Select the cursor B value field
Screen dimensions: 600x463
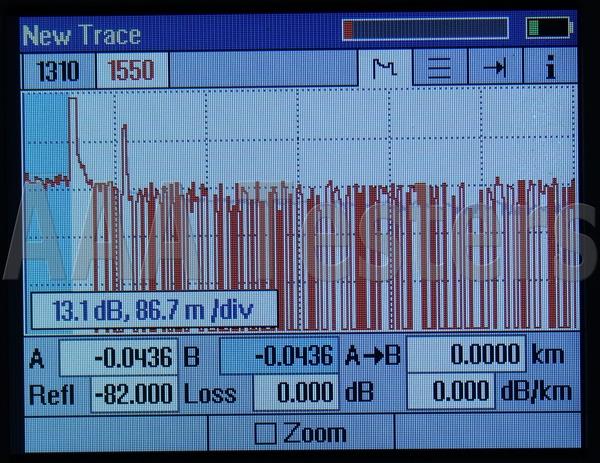[x=277, y=356]
